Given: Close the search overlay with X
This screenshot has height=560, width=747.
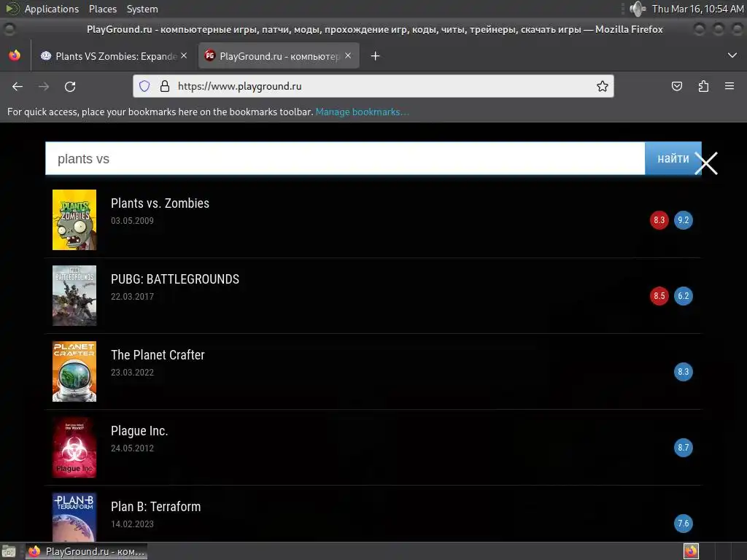Looking at the screenshot, I should pos(706,163).
